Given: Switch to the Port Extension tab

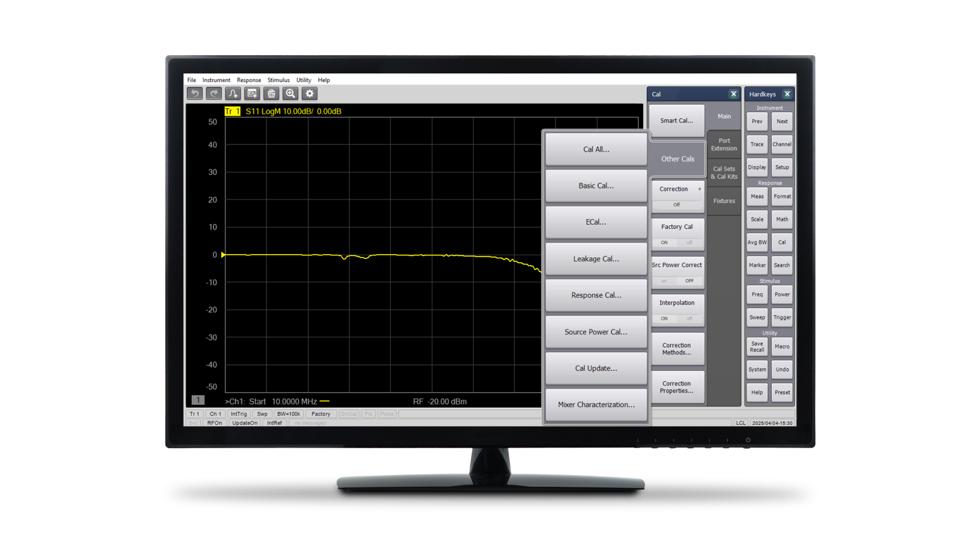Looking at the screenshot, I should click(724, 144).
